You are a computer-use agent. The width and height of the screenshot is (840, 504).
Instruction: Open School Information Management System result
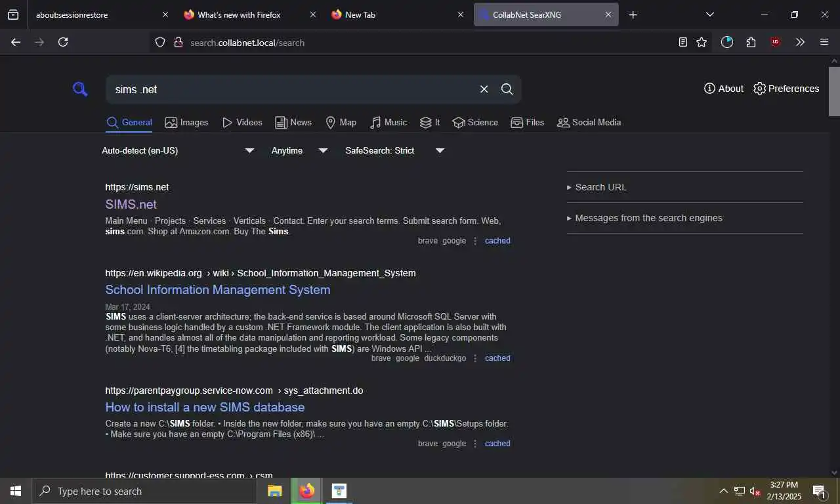click(218, 289)
